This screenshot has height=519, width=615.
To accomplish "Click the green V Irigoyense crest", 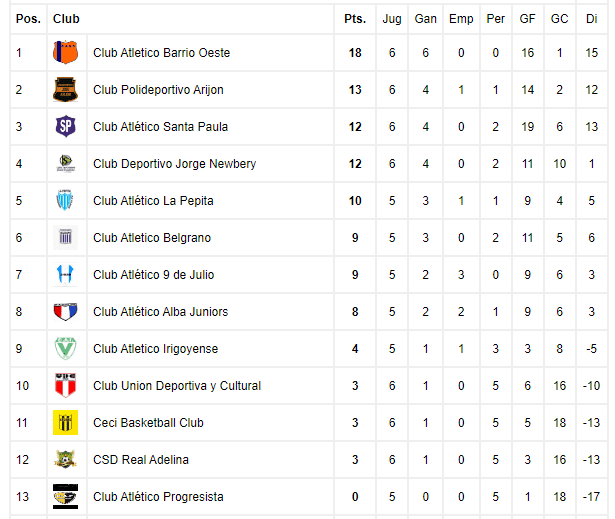I will point(65,348).
